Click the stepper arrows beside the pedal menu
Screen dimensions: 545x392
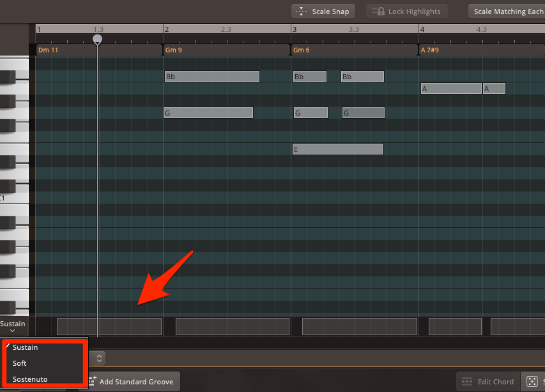coord(99,358)
